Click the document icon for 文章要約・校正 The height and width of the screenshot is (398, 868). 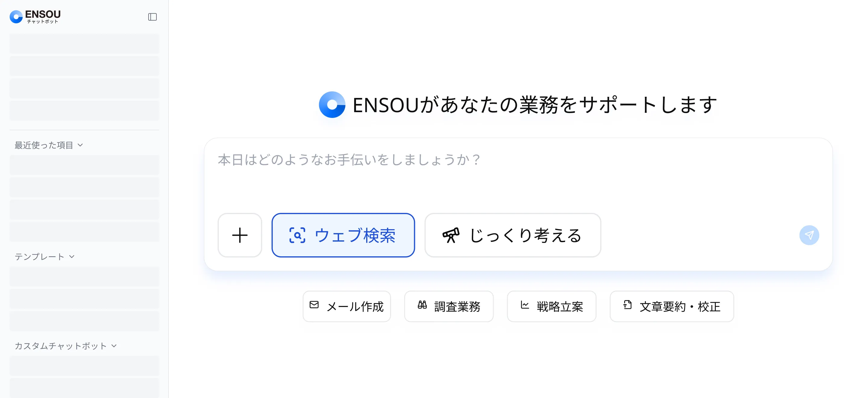tap(627, 305)
